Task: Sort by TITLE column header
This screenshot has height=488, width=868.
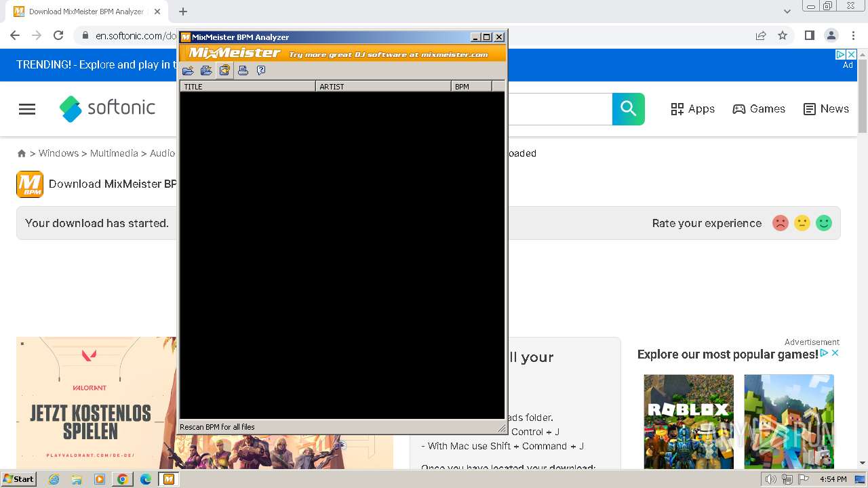Action: pyautogui.click(x=248, y=86)
